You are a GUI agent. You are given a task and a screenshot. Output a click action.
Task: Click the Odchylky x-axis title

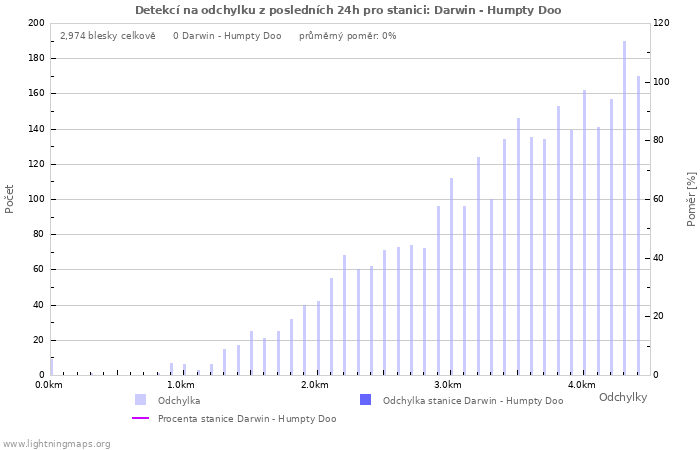[622, 397]
